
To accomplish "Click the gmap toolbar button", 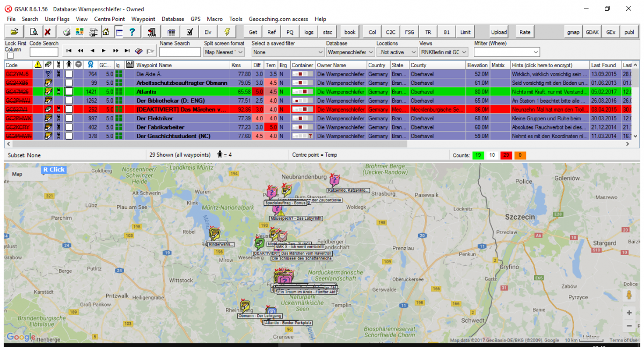I will coord(574,32).
